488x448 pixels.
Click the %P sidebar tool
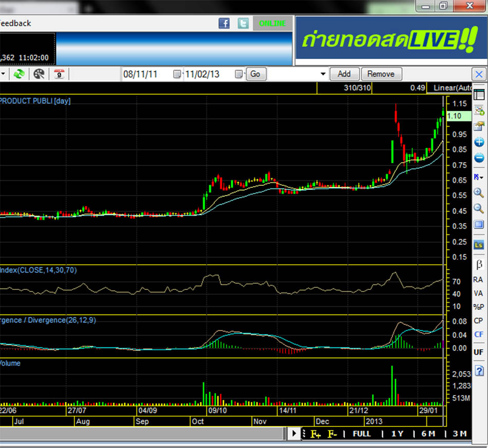[x=478, y=307]
